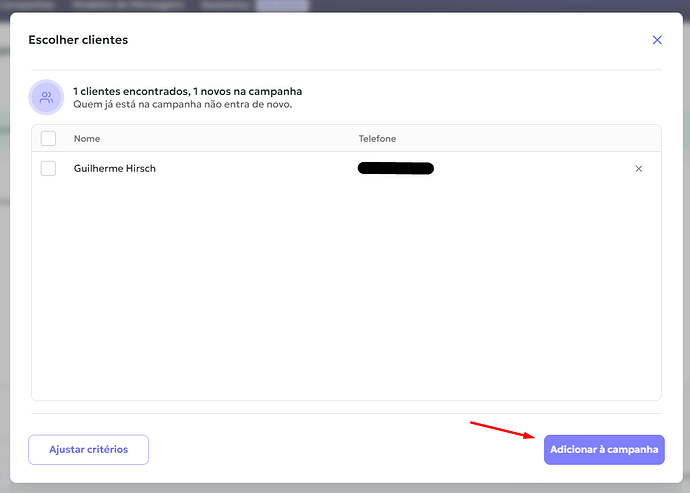The width and height of the screenshot is (690, 493).
Task: Click the 'Quem já está na campanha' note
Action: 183,105
